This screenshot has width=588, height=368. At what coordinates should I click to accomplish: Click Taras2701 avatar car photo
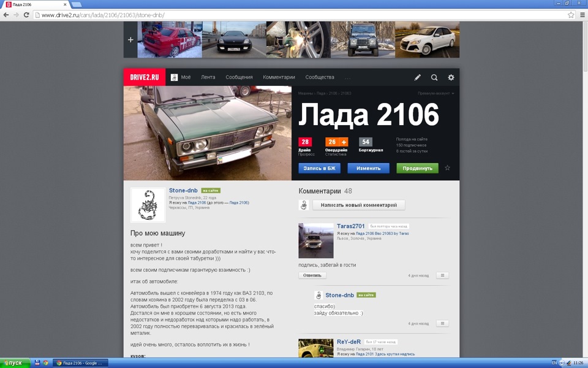[x=316, y=240]
